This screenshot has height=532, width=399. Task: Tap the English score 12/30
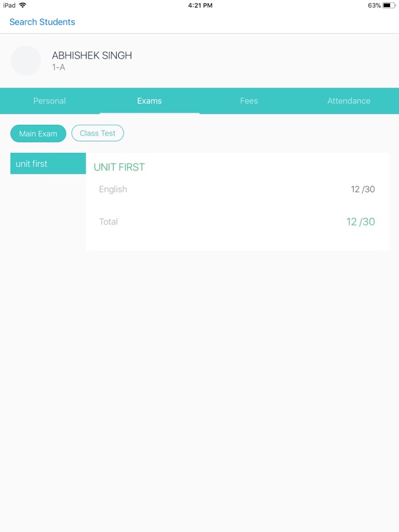[x=363, y=189]
